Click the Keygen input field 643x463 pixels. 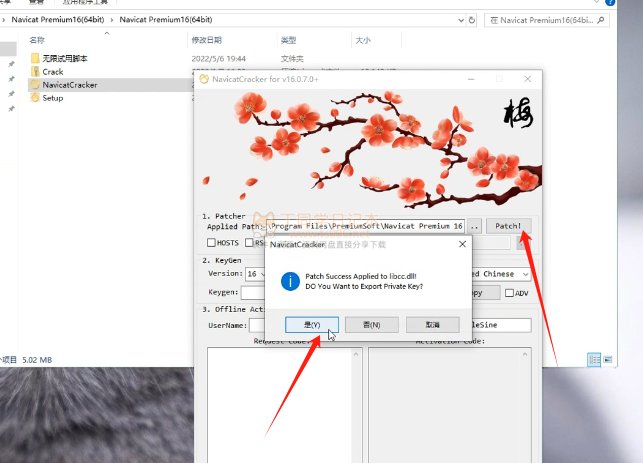pos(253,292)
